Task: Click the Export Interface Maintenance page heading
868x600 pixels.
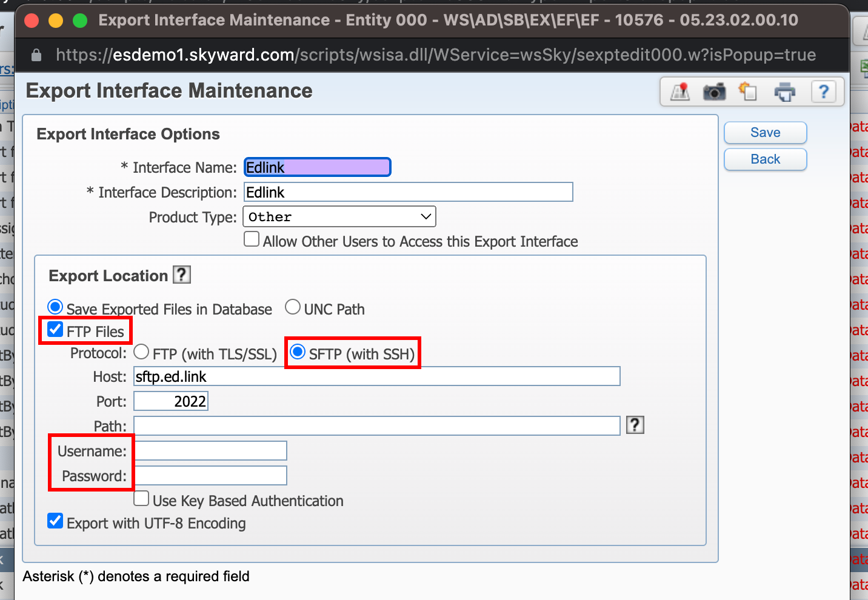Action: click(x=169, y=91)
